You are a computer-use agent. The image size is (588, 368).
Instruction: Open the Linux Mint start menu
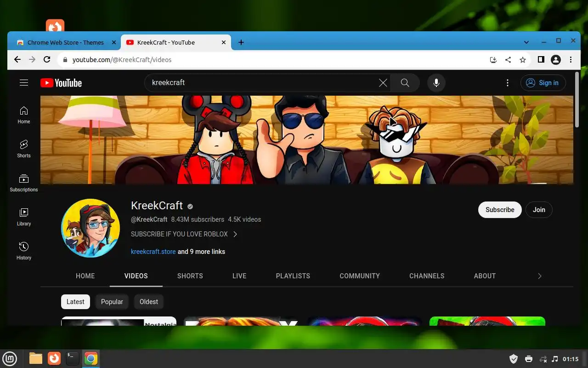[10, 359]
